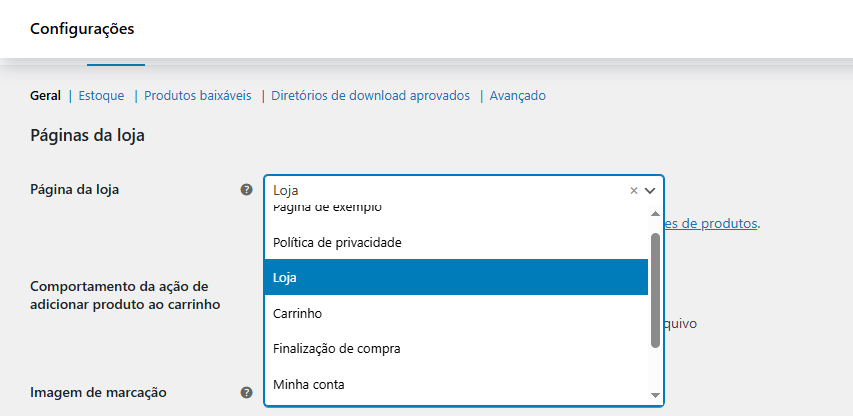Screen dimensions: 853x416
Task: Open the Geral settings section
Action: (45, 96)
